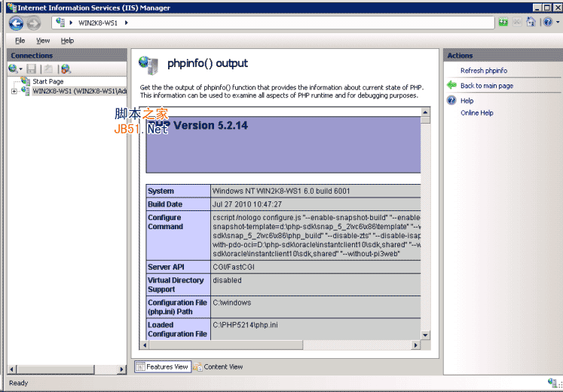Click the Configure Command label cell
The image size is (563, 392).
click(x=178, y=235)
